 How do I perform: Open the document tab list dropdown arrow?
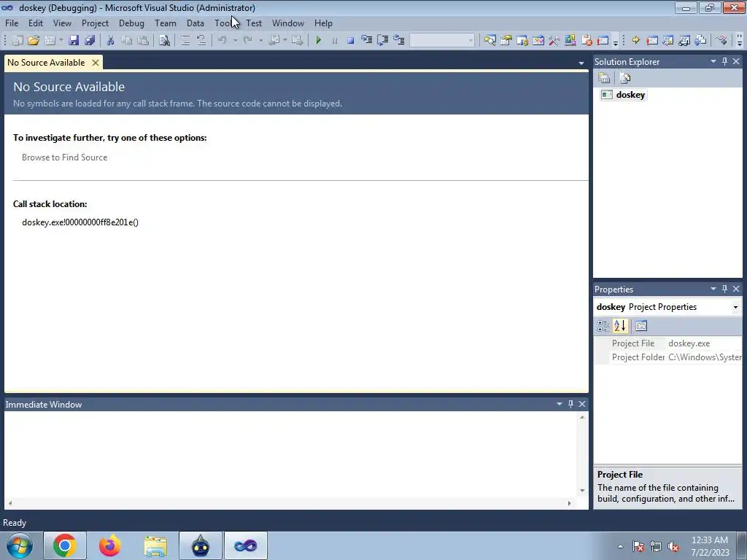coord(581,63)
